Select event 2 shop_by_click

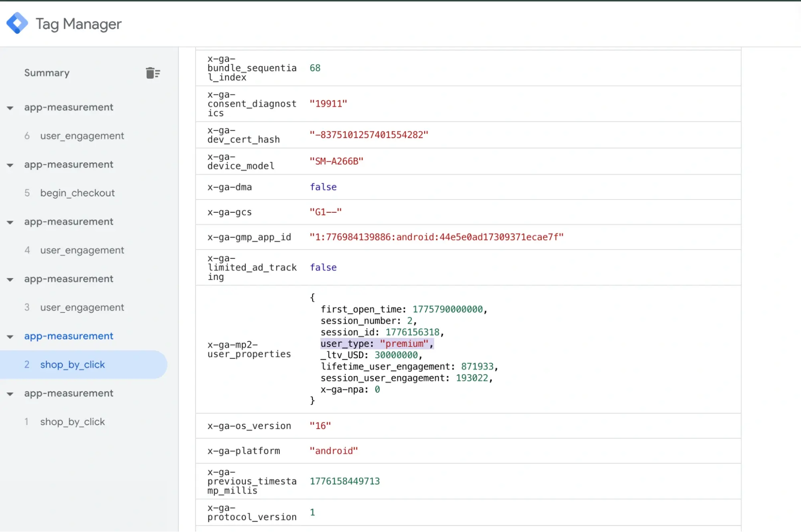[83, 365]
